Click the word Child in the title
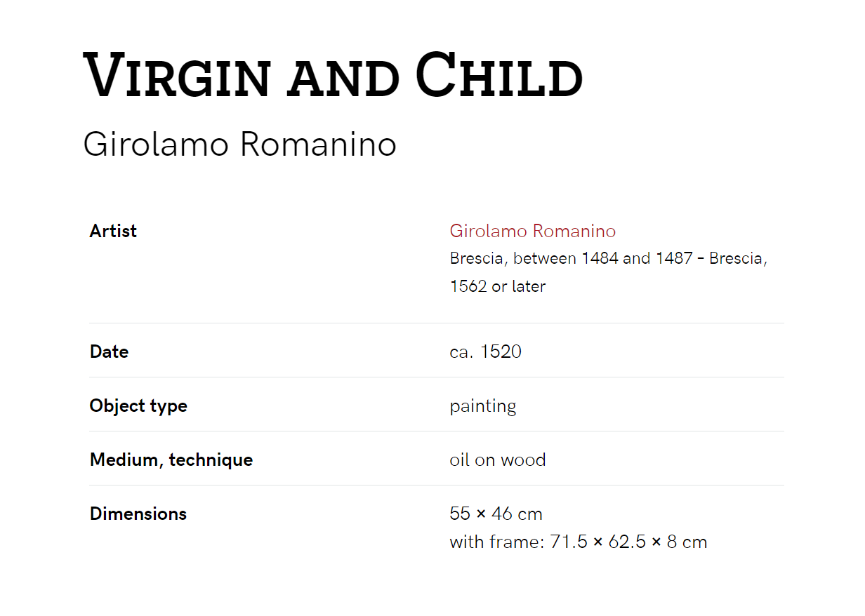This screenshot has height=616, width=865. 499,75
